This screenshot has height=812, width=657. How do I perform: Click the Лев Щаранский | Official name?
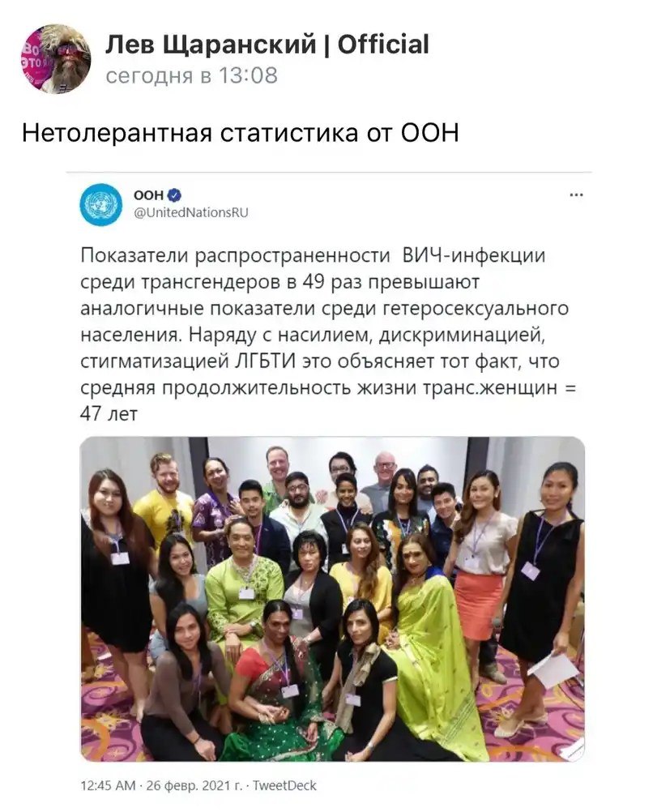click(267, 44)
